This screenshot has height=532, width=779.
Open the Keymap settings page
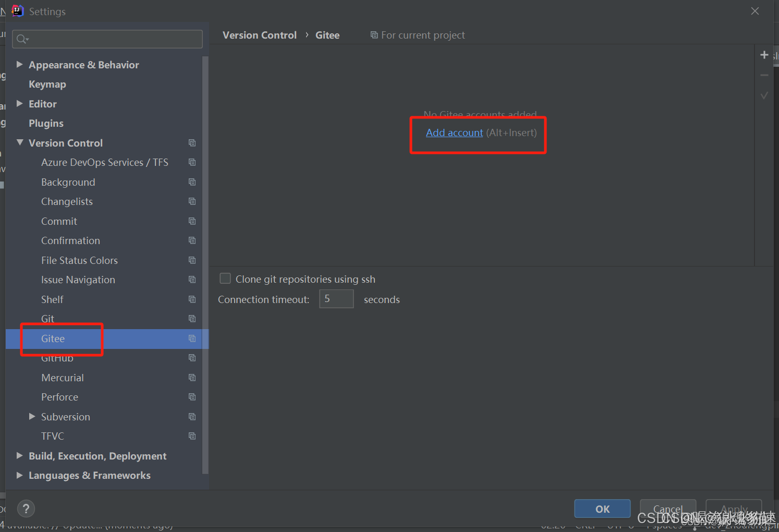[x=47, y=84]
